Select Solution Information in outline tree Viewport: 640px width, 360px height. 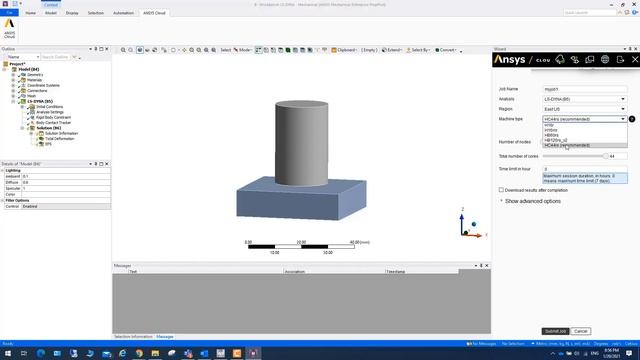click(61, 133)
